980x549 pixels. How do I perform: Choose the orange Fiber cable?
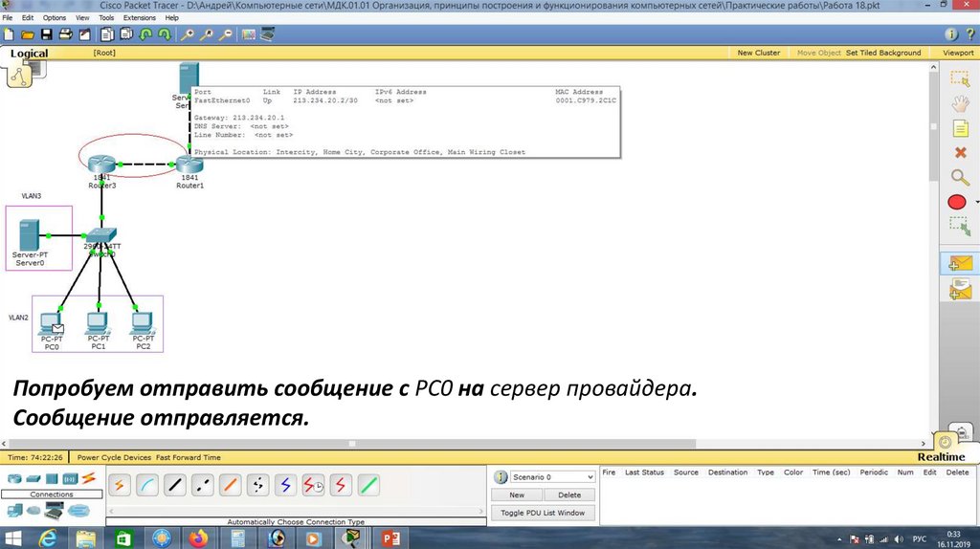(x=230, y=485)
